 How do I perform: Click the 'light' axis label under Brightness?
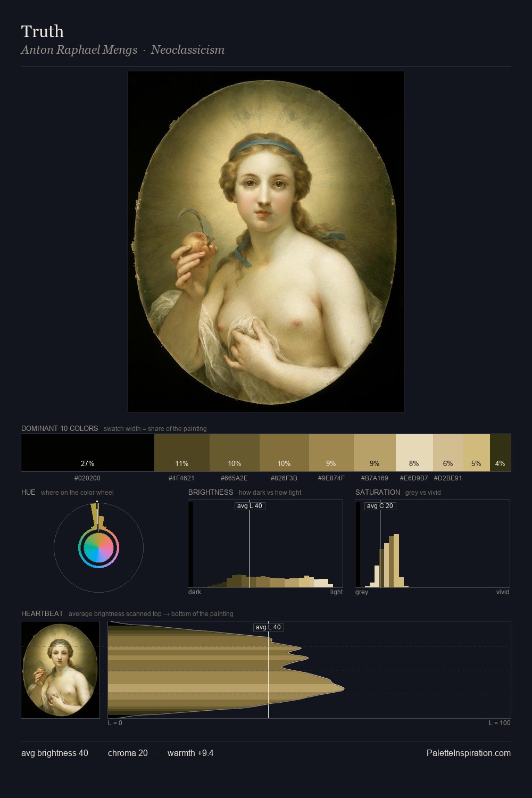(x=336, y=592)
